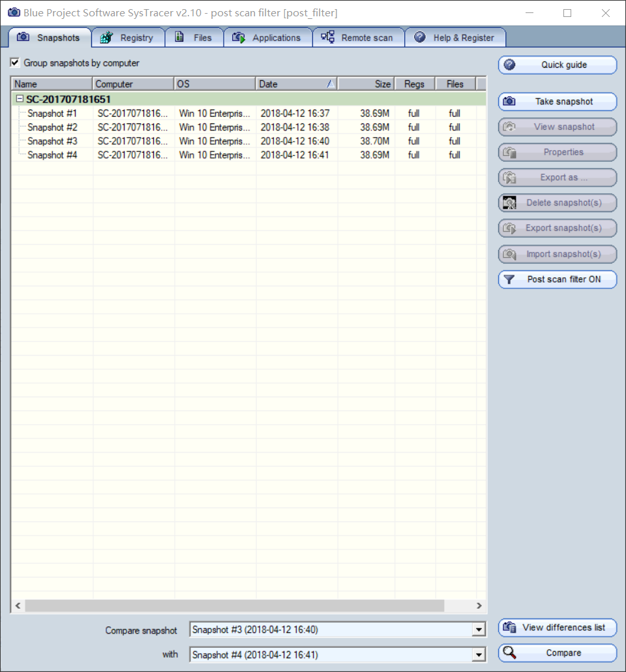Open the Help & Register tab
Screen dimensions: 626x672
(455, 37)
